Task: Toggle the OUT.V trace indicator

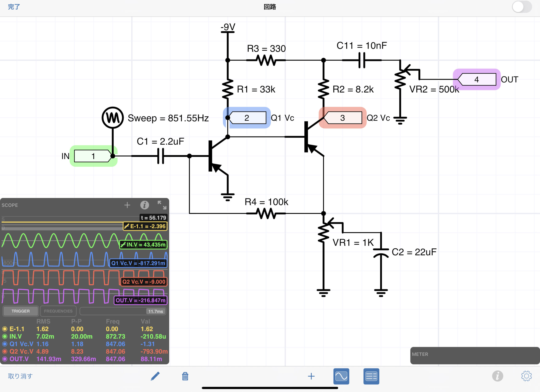Action: [4, 359]
